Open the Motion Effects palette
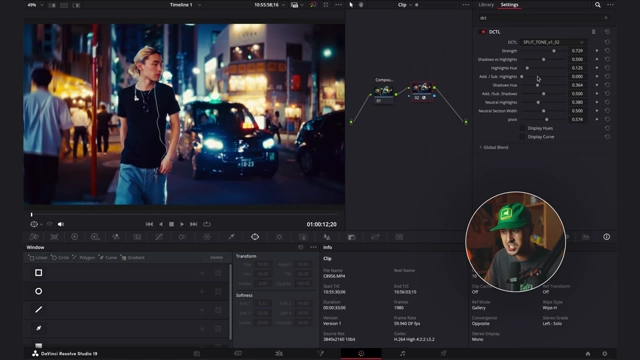Screen dimensions: 640x360 tap(137, 237)
